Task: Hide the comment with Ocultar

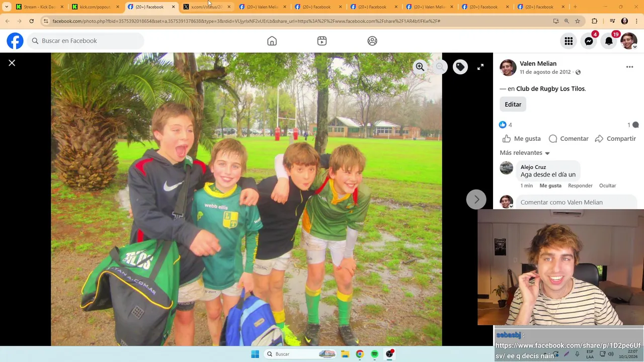Action: [x=607, y=186]
